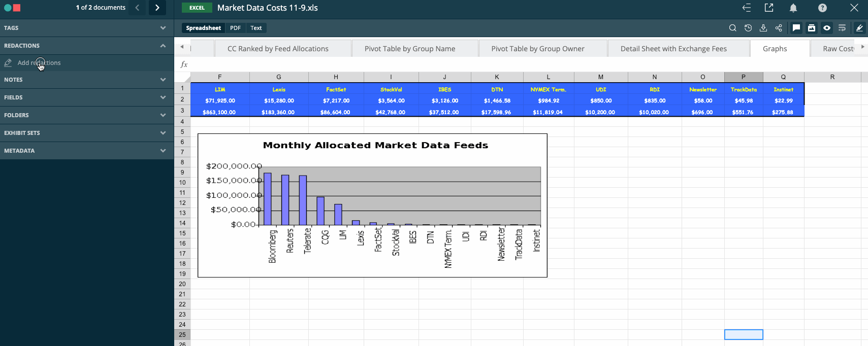868x346 pixels.
Task: Click the Bloomberg bar in chart
Action: [x=268, y=199]
